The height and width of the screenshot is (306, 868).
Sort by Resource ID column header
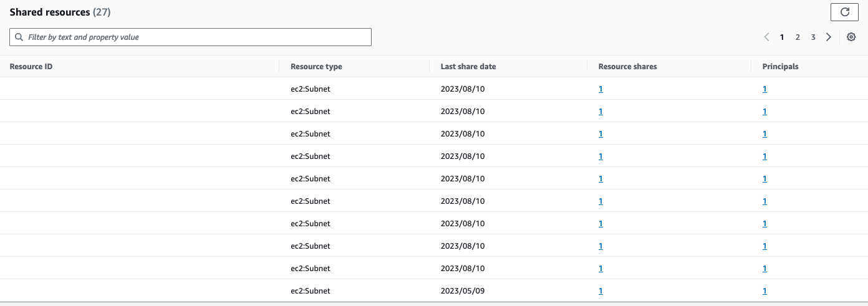point(31,67)
